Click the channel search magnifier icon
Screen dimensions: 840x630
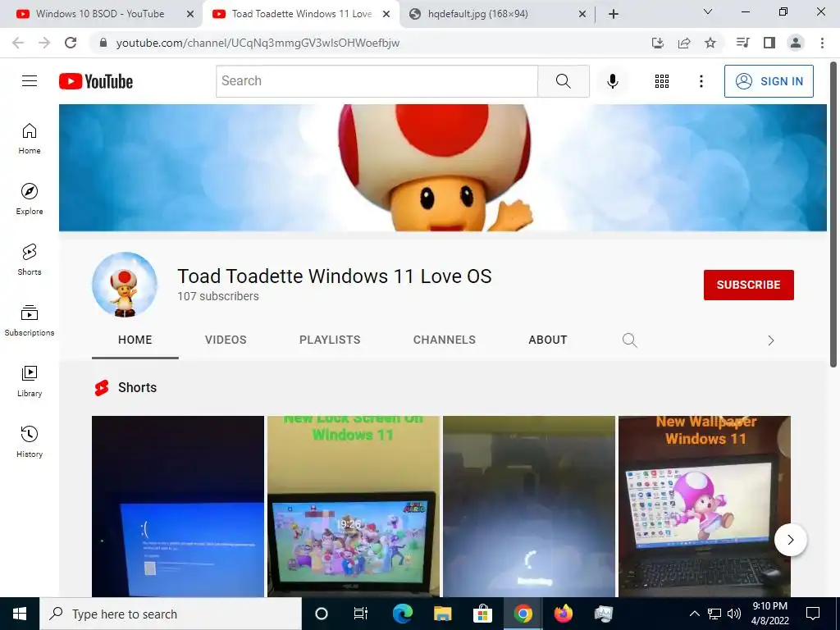pos(629,340)
